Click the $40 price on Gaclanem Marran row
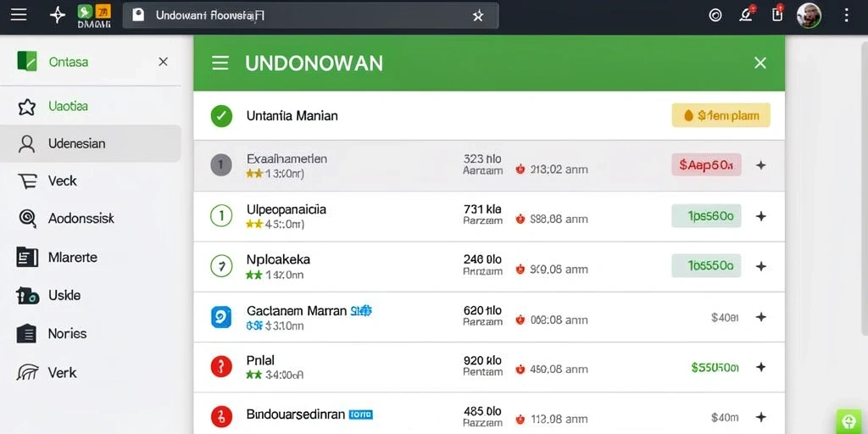 725,318
